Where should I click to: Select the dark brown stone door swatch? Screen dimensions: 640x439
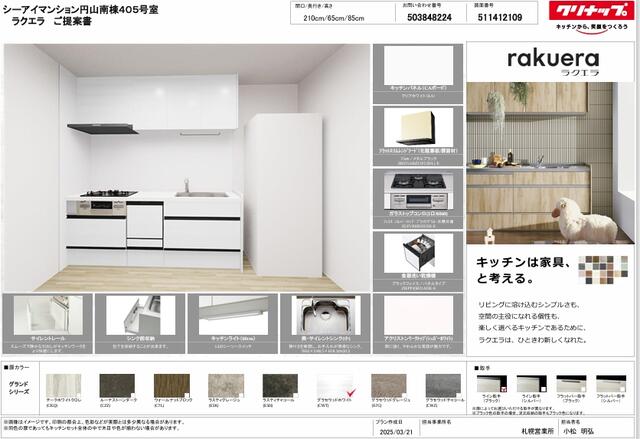tap(118, 386)
